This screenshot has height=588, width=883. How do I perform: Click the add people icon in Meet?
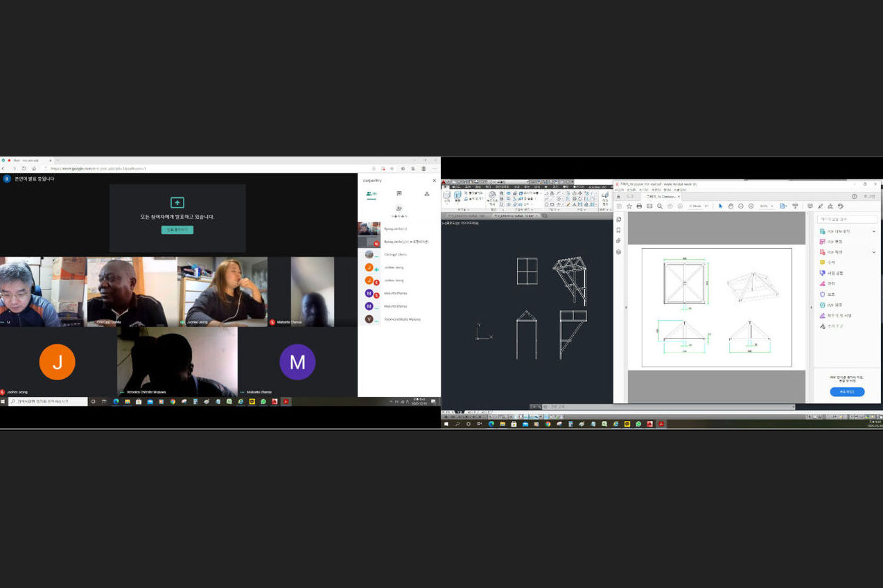[x=399, y=208]
